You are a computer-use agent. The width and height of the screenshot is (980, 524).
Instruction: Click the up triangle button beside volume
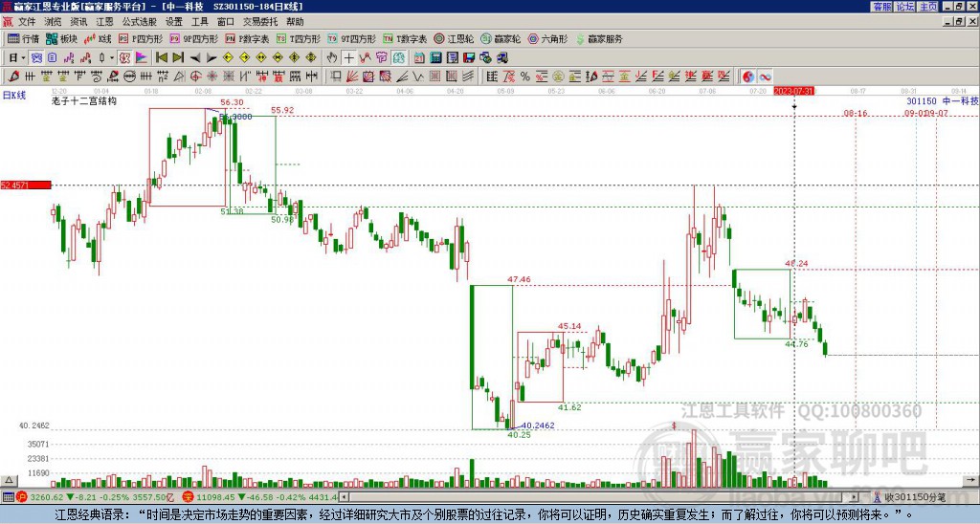9,480
